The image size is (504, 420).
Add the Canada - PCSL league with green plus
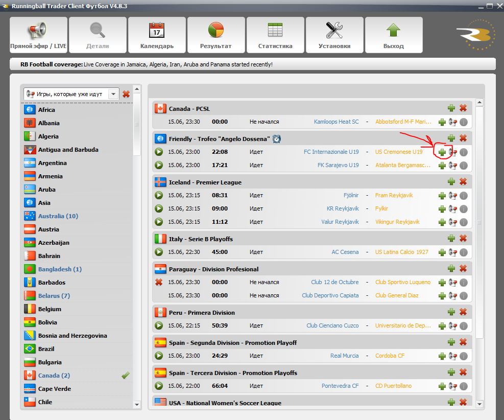(451, 108)
